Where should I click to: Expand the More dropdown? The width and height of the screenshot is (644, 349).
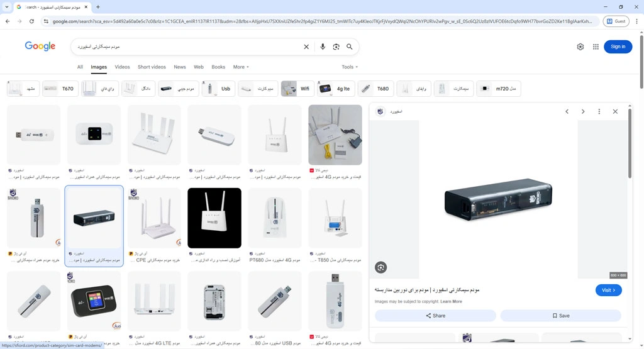[x=241, y=67]
